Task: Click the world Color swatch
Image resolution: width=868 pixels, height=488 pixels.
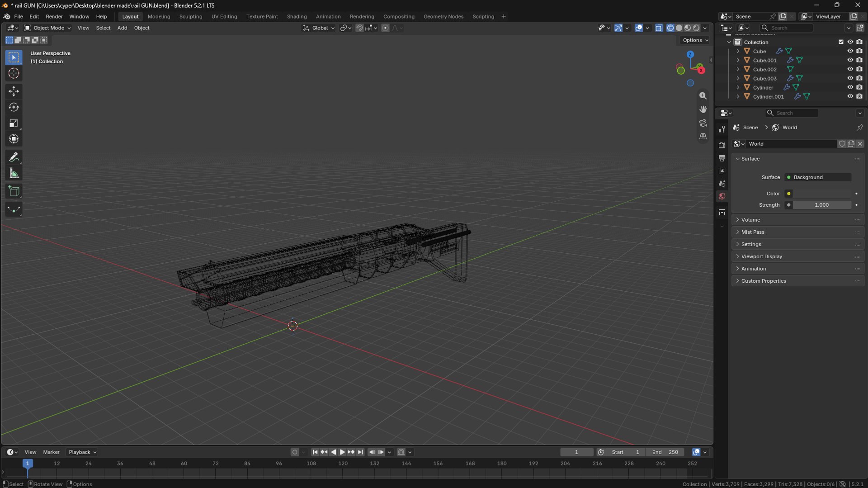Action: point(822,194)
